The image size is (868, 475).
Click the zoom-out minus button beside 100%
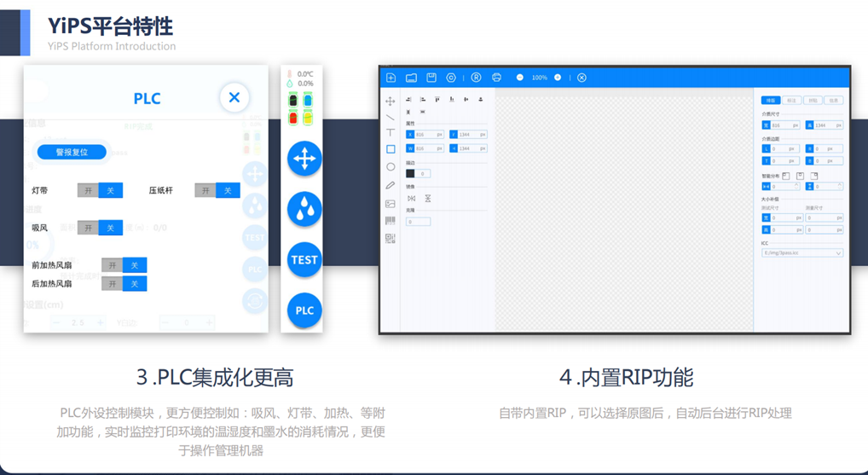click(x=520, y=78)
